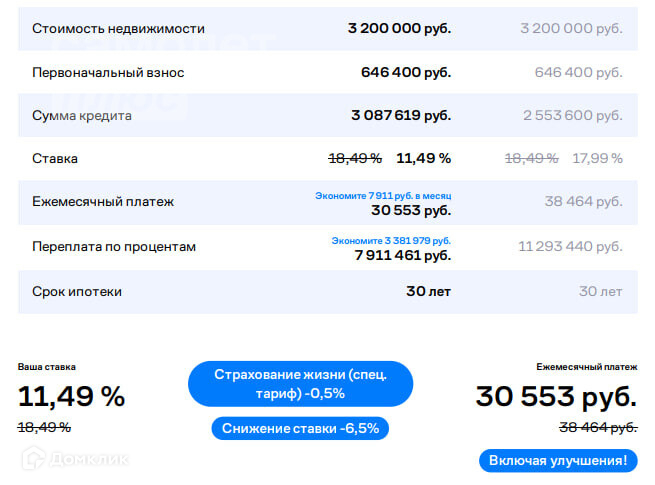Click the Экономьте 7 911 руб. в месяц link
Screen dimensions: 655x485
pyautogui.click(x=384, y=196)
